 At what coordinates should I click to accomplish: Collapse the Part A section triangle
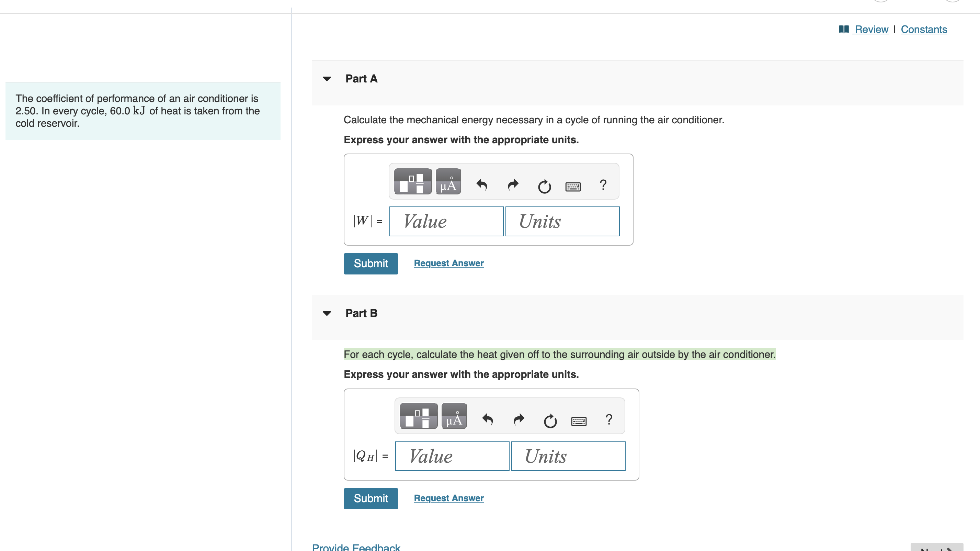click(x=327, y=79)
